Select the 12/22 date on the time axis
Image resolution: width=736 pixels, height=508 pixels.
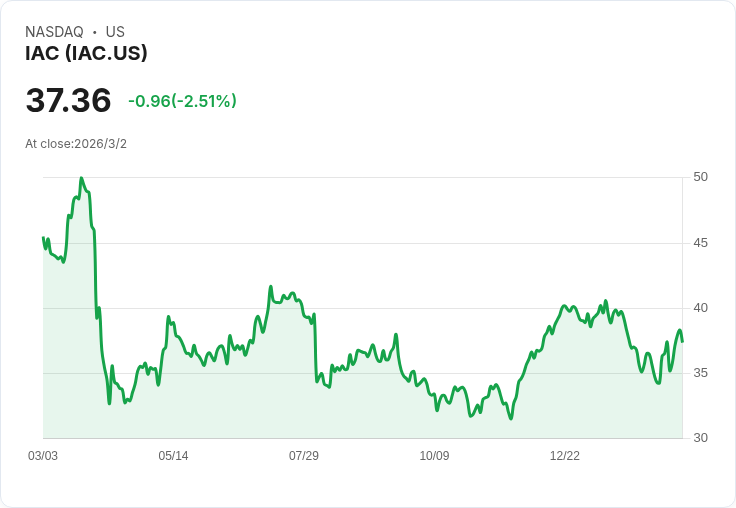pyautogui.click(x=565, y=456)
